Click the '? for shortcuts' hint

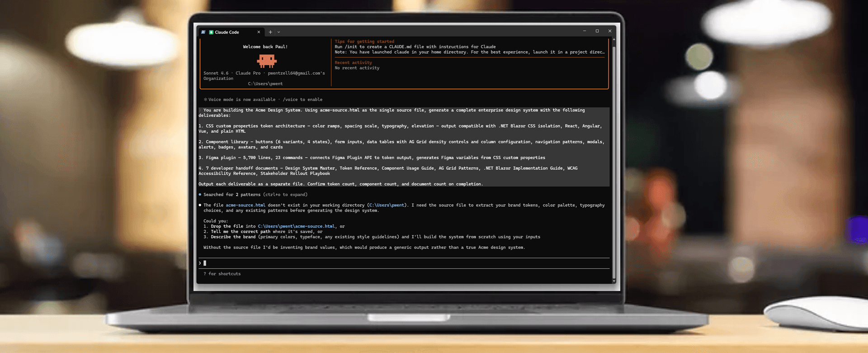[222, 274]
